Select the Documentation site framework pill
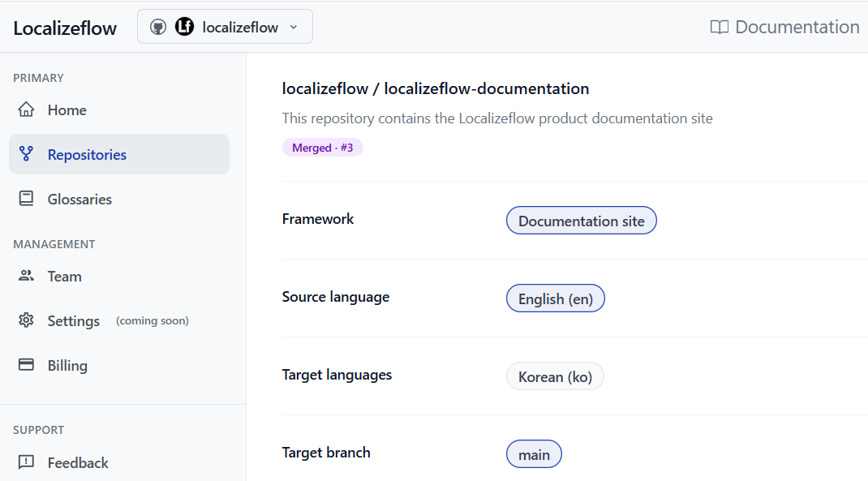Image resolution: width=868 pixels, height=481 pixels. pyautogui.click(x=581, y=220)
